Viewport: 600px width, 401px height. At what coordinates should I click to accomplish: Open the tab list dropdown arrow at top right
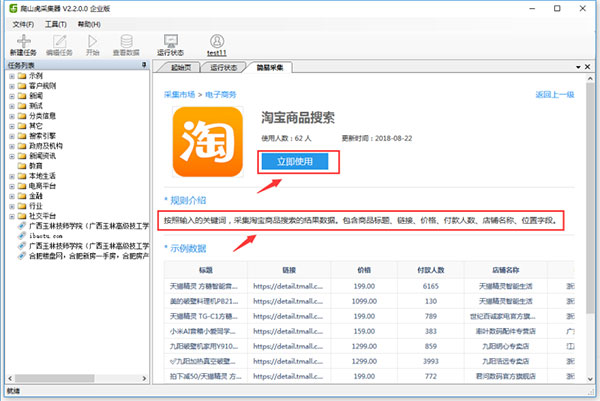point(578,67)
